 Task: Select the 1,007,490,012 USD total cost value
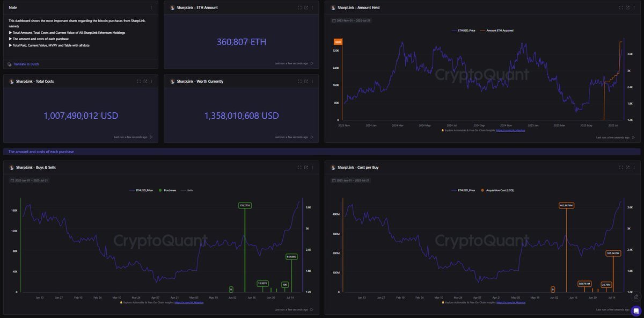pos(80,115)
